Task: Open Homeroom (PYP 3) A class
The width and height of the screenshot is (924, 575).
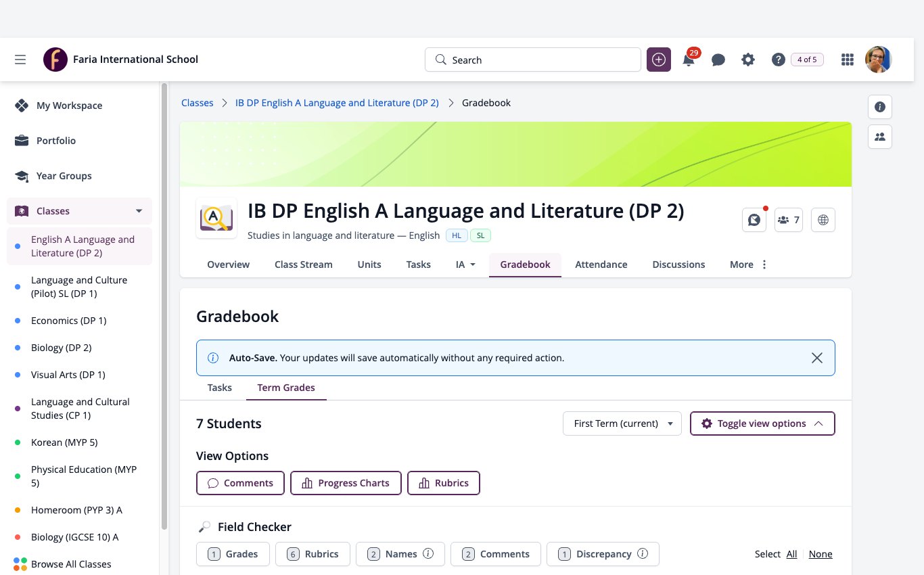Action: tap(80, 510)
